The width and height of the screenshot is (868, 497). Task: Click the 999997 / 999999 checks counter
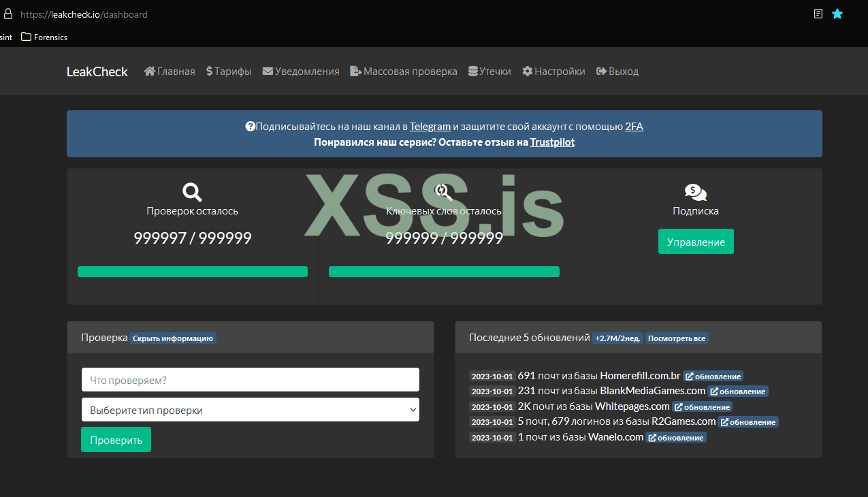pos(193,238)
